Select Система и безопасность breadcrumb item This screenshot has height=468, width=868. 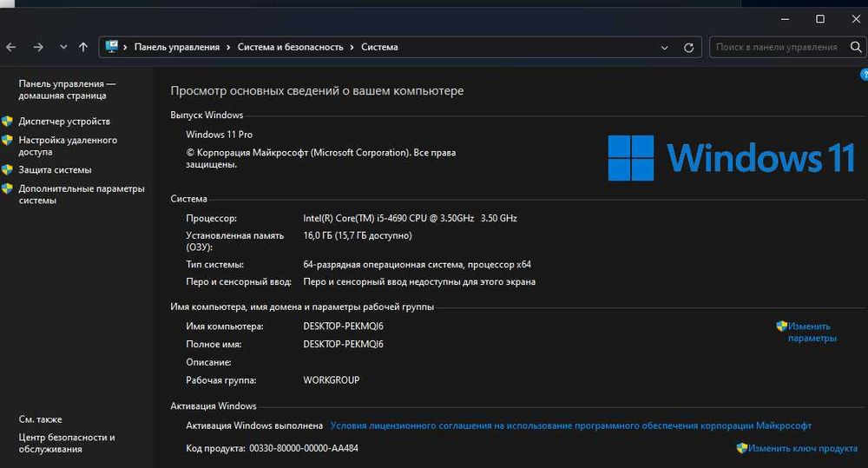click(x=290, y=48)
